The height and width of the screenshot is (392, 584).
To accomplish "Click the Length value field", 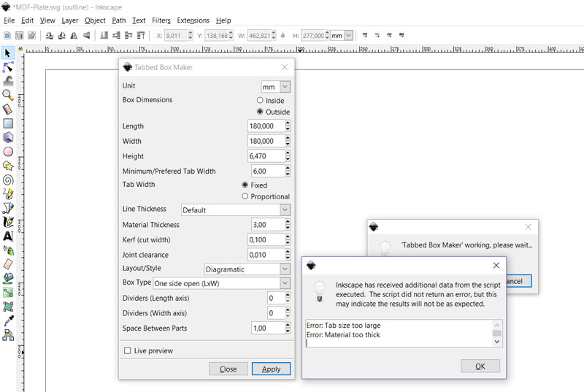I will point(266,126).
